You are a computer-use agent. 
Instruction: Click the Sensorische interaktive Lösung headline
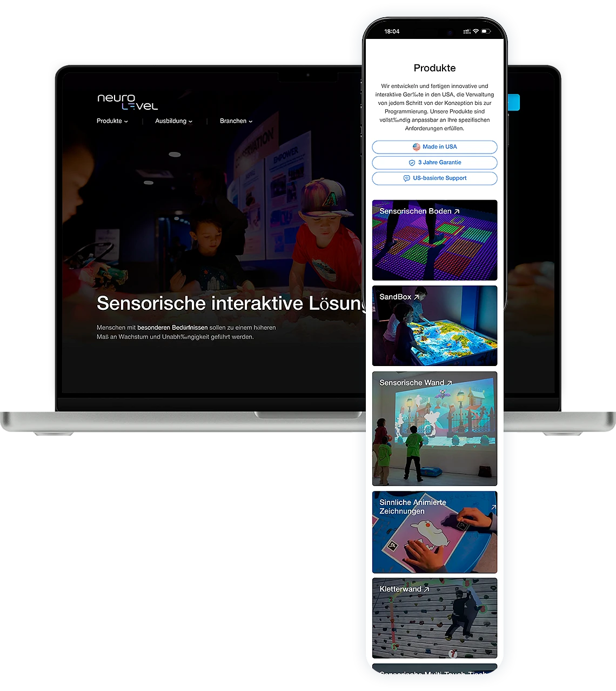click(x=231, y=303)
